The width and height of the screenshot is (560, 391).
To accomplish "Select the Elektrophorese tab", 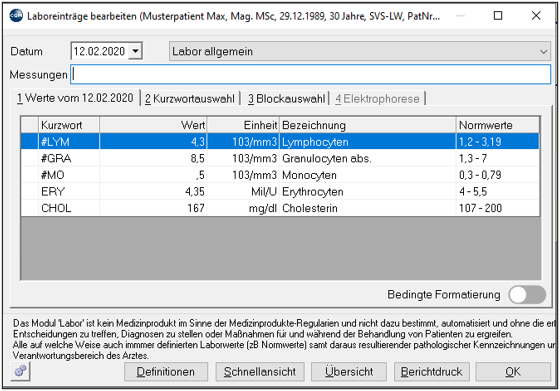I will (x=377, y=99).
